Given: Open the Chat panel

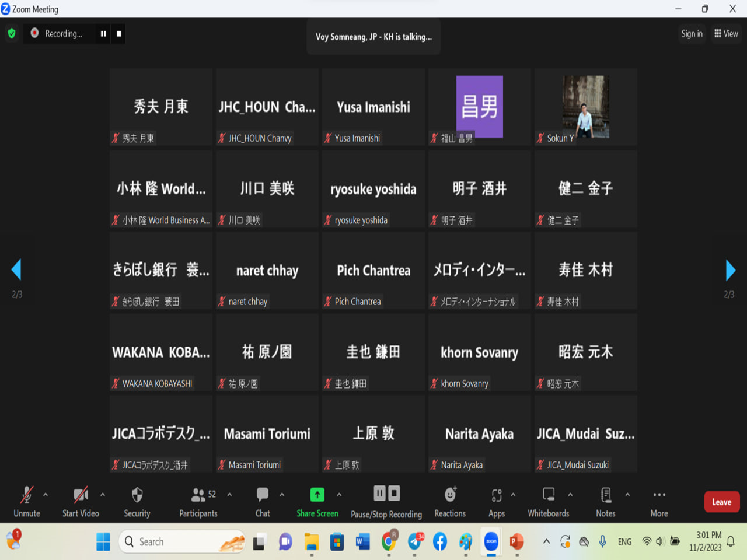Looking at the screenshot, I should pyautogui.click(x=263, y=502).
